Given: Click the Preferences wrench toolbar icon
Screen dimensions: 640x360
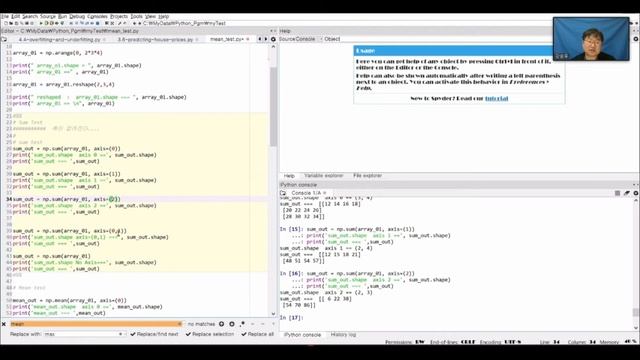Looking at the screenshot, I should coord(119,23).
